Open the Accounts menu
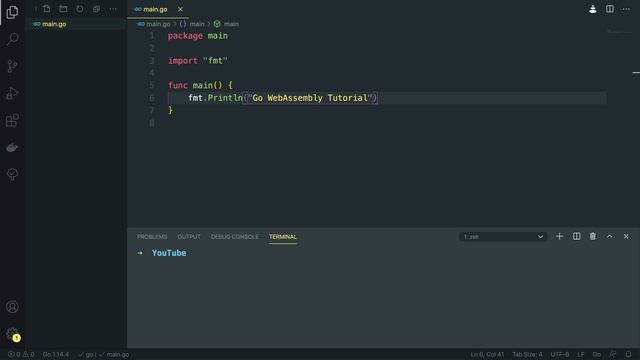Viewport: 640px width, 360px height. [12, 307]
